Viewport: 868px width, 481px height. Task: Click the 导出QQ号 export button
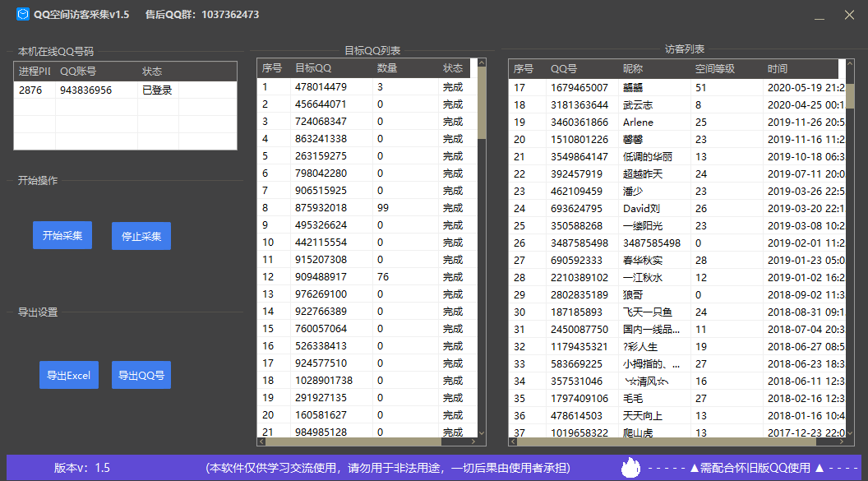pos(141,375)
